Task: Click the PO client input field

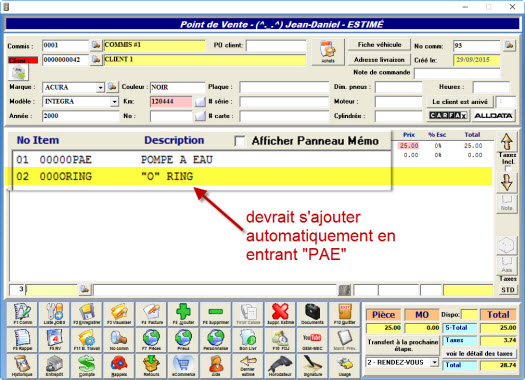Action: coord(276,46)
